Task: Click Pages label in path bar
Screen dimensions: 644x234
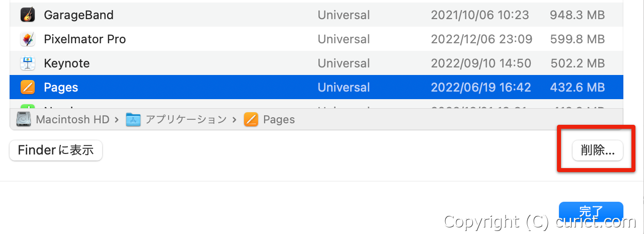Action: coord(279,119)
